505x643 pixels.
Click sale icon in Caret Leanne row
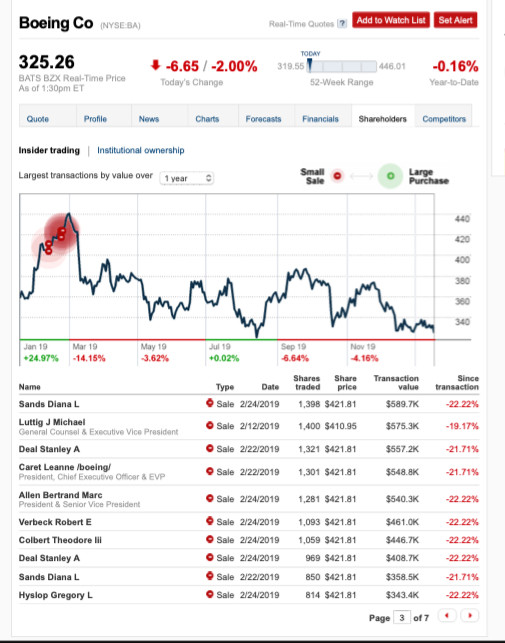(210, 471)
